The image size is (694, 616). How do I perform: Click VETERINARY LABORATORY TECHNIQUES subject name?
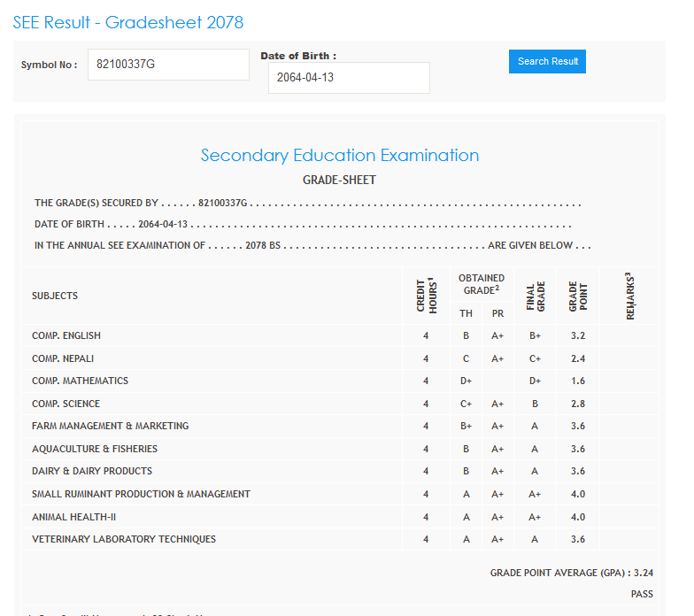(x=124, y=539)
